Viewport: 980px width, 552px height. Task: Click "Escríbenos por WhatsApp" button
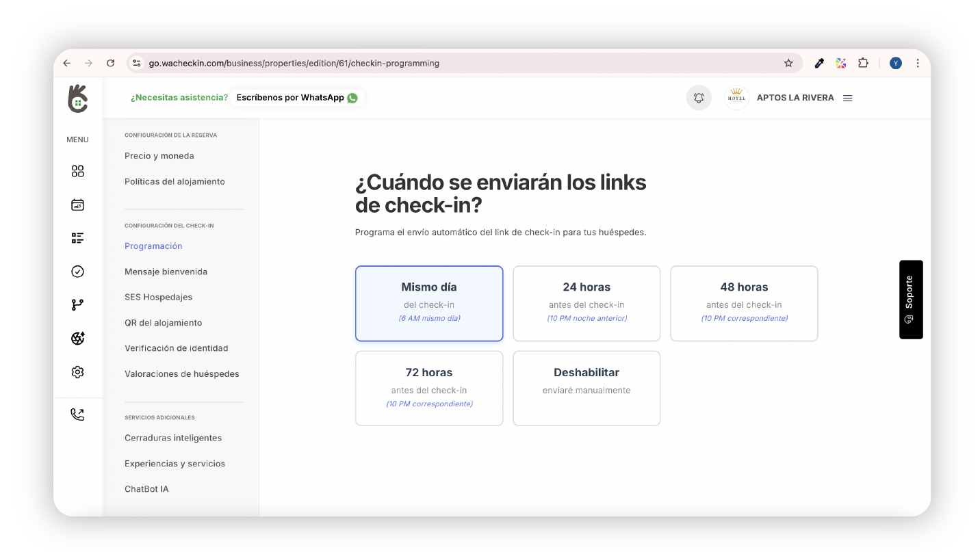click(x=296, y=98)
